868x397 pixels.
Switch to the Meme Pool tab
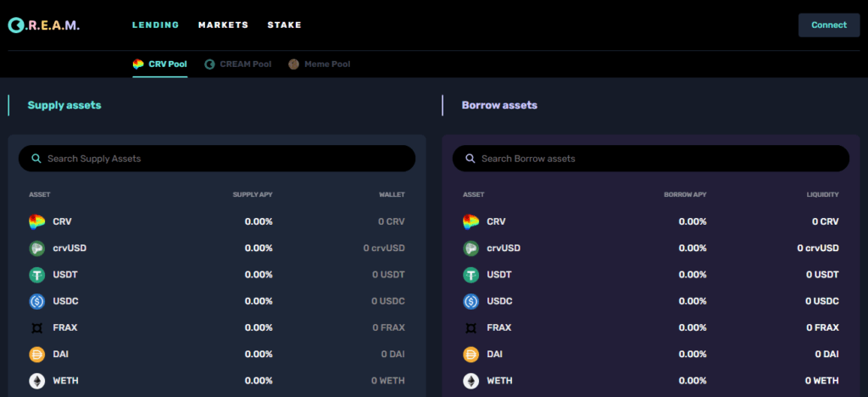pos(320,64)
